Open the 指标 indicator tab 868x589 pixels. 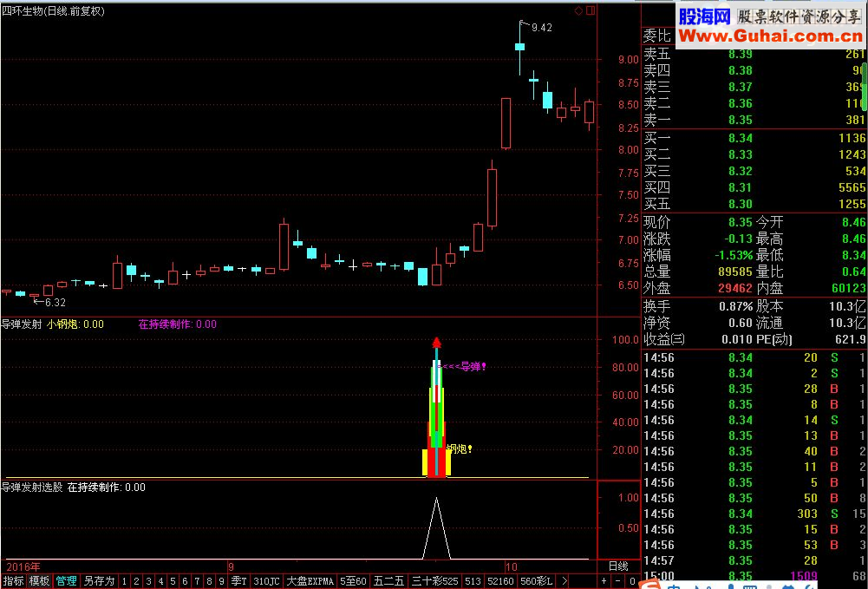pyautogui.click(x=13, y=580)
